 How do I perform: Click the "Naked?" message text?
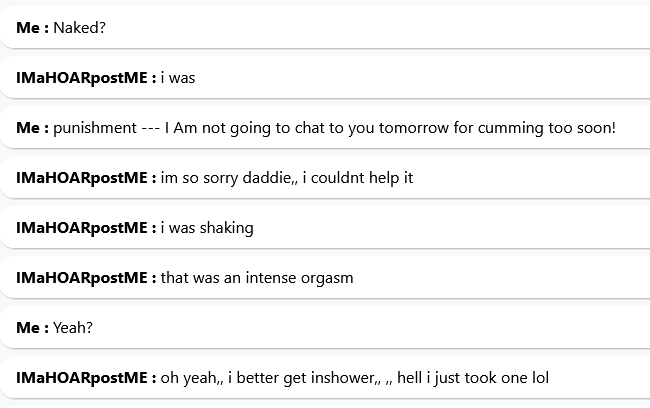coord(79,28)
